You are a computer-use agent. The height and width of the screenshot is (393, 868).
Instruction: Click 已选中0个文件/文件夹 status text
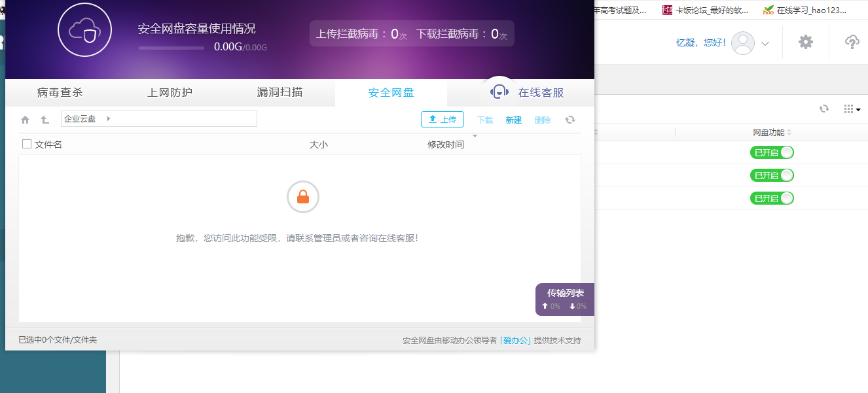[x=58, y=340]
